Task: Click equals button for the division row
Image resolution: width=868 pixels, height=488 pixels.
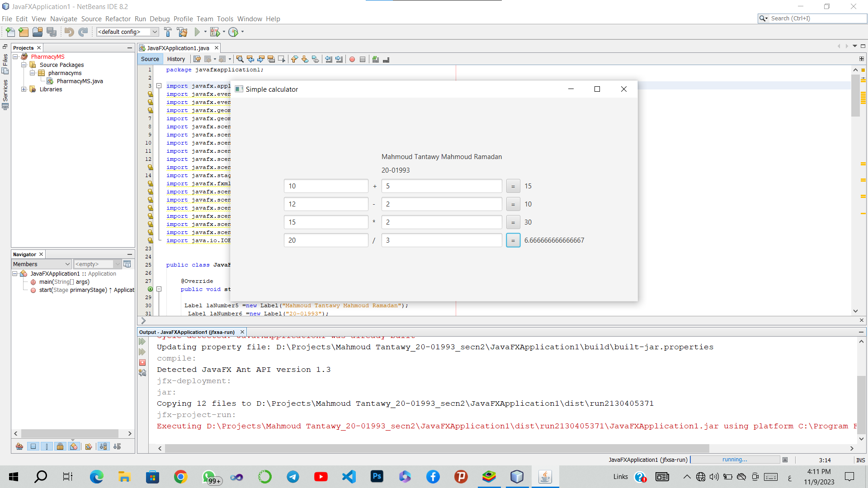Action: [x=513, y=240]
